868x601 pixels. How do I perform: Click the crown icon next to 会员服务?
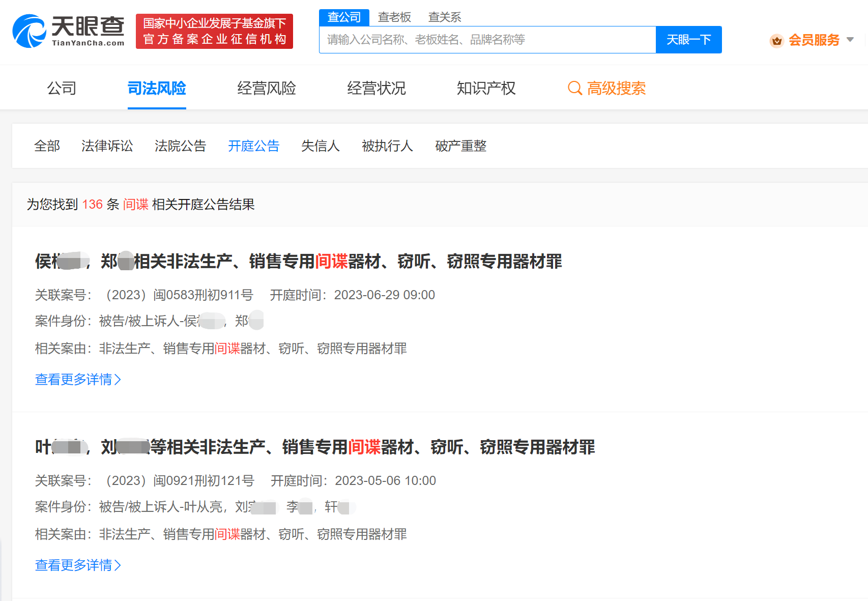click(777, 41)
